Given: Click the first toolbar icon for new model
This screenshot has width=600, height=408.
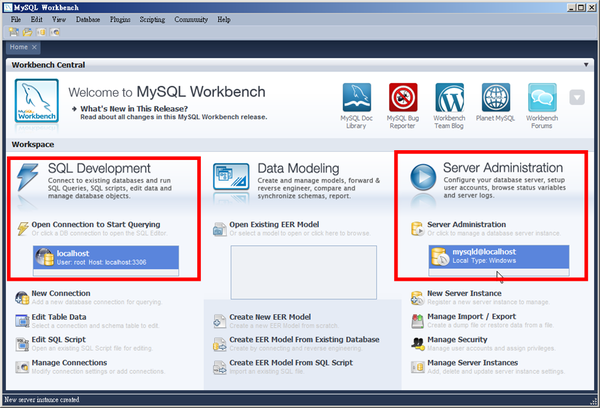Looking at the screenshot, I should click(14, 32).
